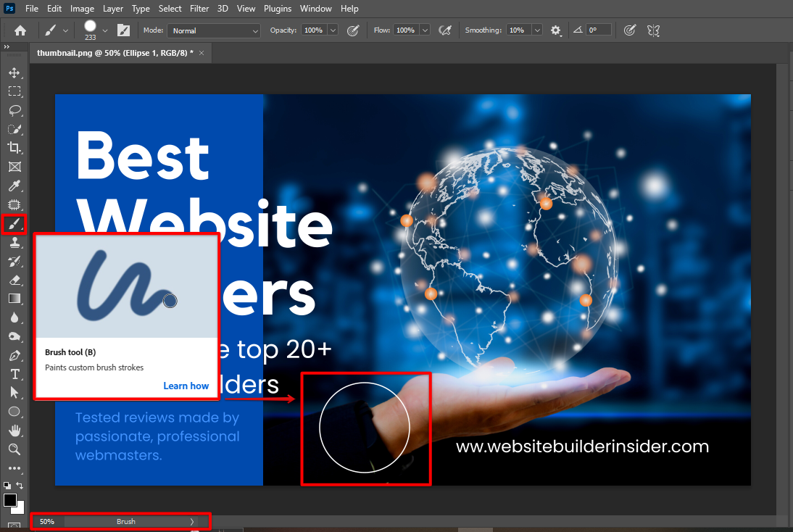Click the Learn how link

click(x=186, y=386)
